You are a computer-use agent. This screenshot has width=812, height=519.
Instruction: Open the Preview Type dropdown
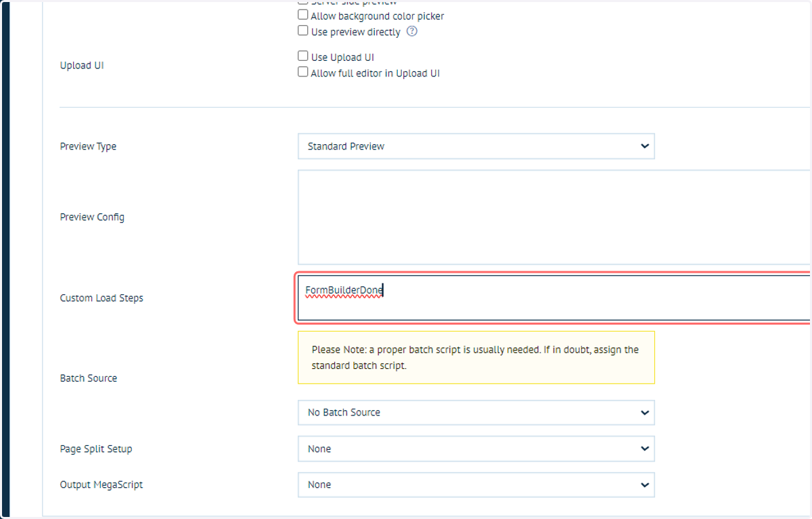click(x=476, y=146)
